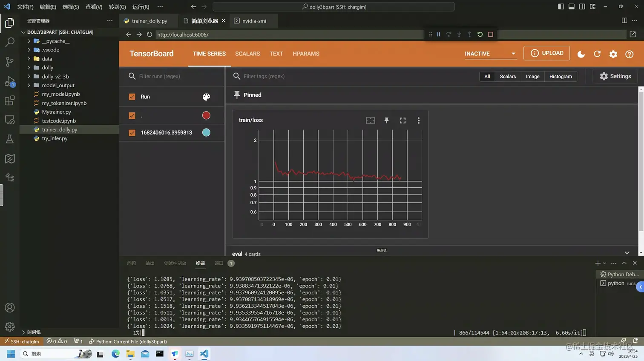Image resolution: width=644 pixels, height=361 pixels.
Task: Open train/loss card more options
Action: (419, 120)
